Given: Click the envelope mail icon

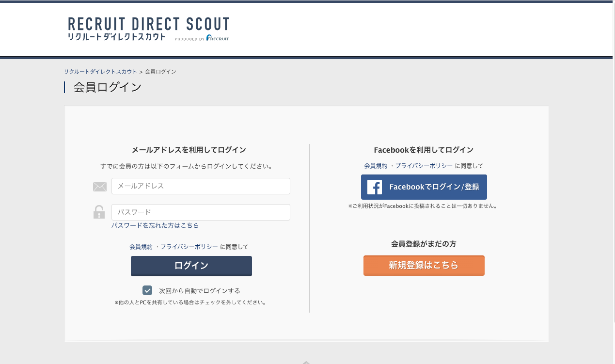Looking at the screenshot, I should click(99, 187).
